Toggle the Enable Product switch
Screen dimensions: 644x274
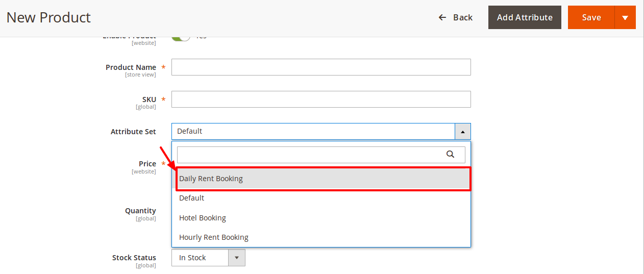click(181, 37)
